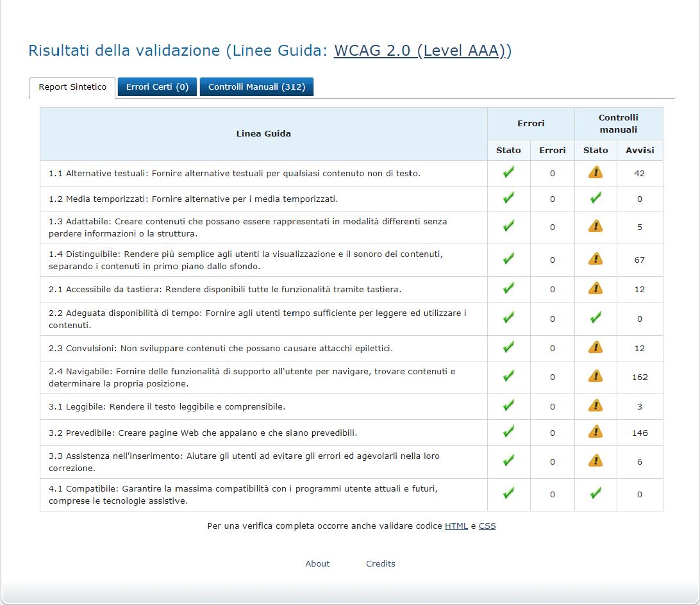This screenshot has width=700, height=605.
Task: Follow the CSS validation link
Action: coord(487,526)
